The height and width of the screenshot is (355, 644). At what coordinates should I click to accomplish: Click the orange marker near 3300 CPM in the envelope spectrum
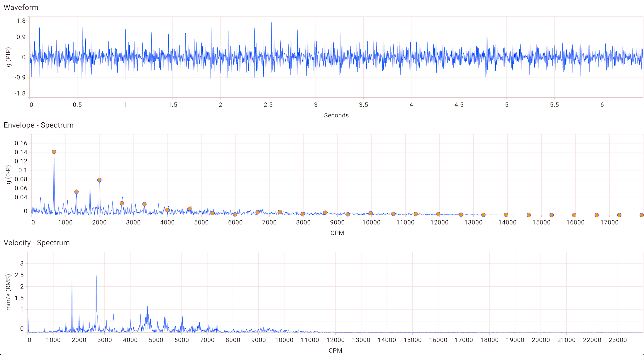144,204
